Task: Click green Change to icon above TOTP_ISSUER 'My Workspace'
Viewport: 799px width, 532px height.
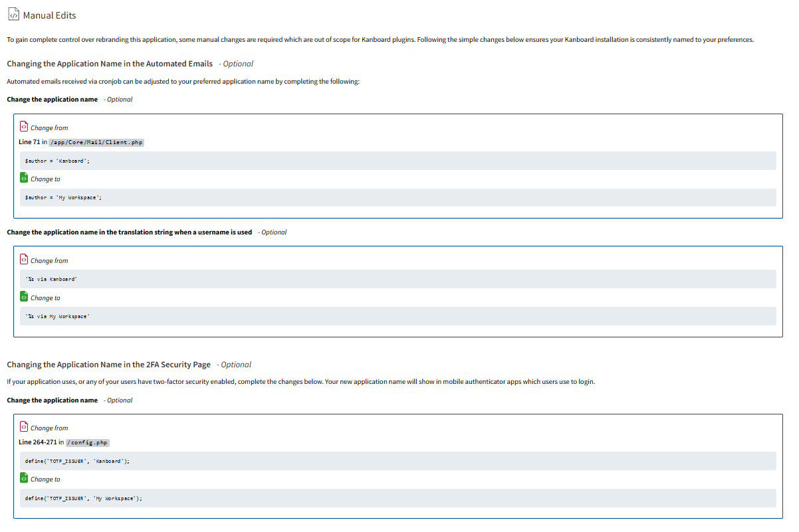Action: [x=24, y=478]
